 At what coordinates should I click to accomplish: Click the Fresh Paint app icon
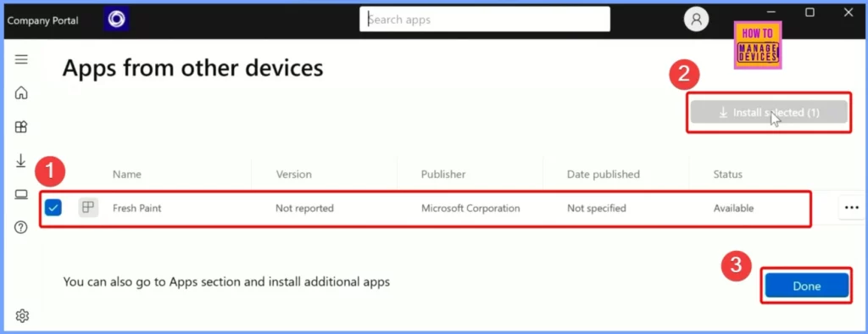(88, 208)
